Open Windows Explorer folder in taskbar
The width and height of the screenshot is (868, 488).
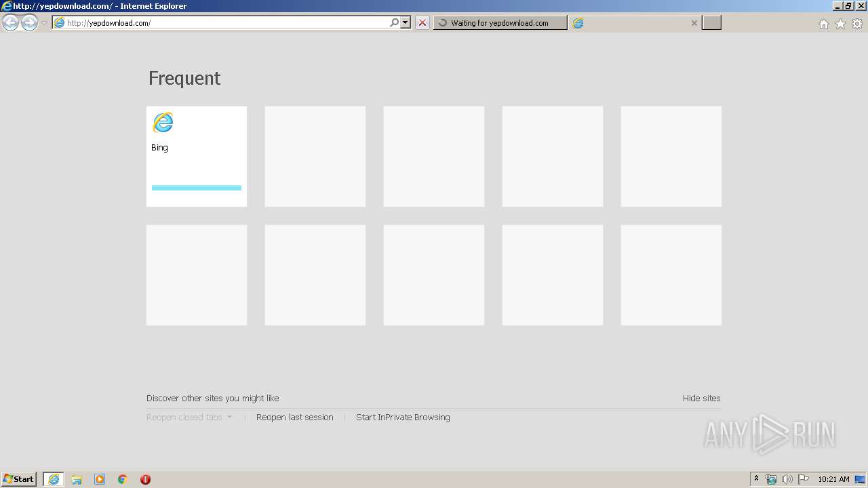point(77,479)
